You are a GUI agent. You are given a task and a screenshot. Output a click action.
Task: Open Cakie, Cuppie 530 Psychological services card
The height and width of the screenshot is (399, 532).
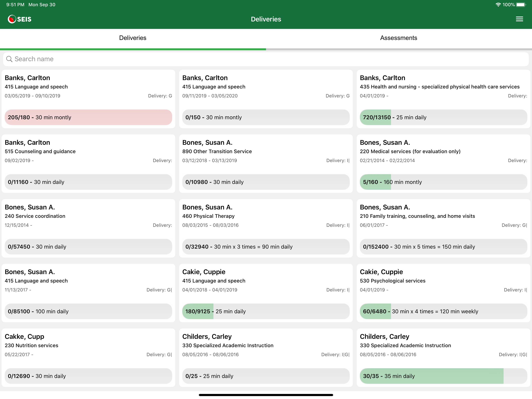tap(443, 293)
